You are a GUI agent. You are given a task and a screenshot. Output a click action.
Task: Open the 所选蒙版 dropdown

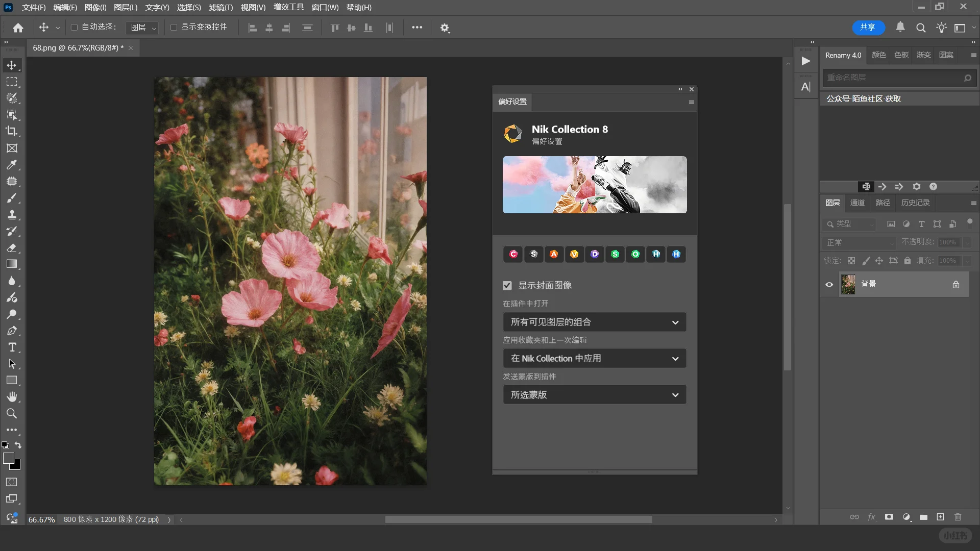pyautogui.click(x=594, y=395)
